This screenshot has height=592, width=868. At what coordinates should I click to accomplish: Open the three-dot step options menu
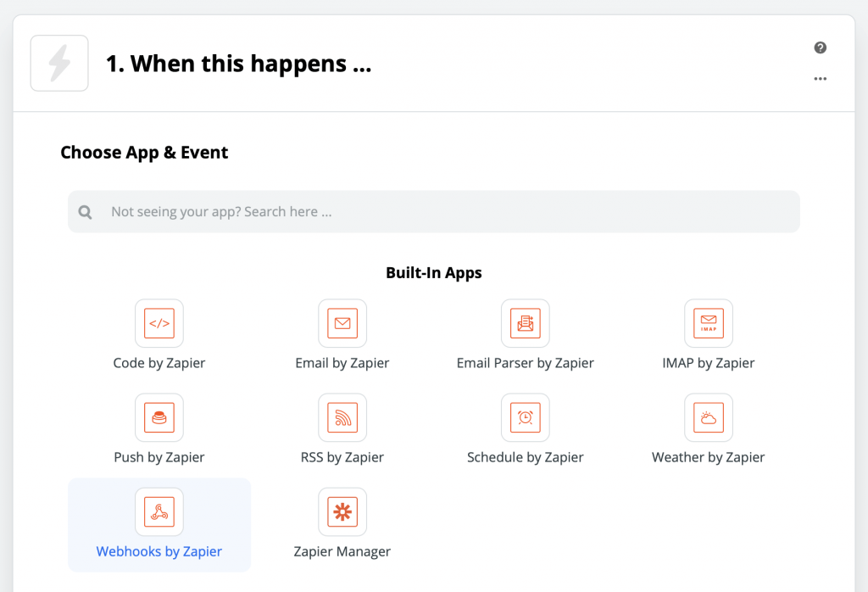click(x=821, y=79)
